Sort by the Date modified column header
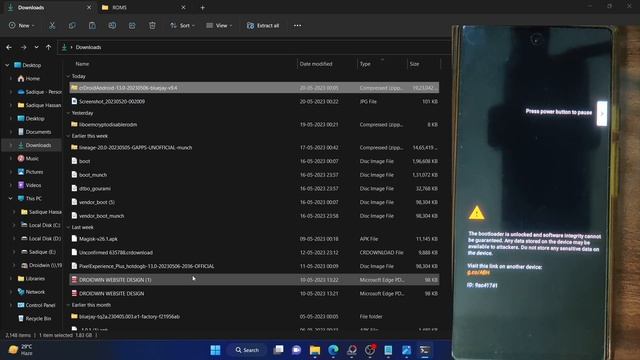 (316, 64)
